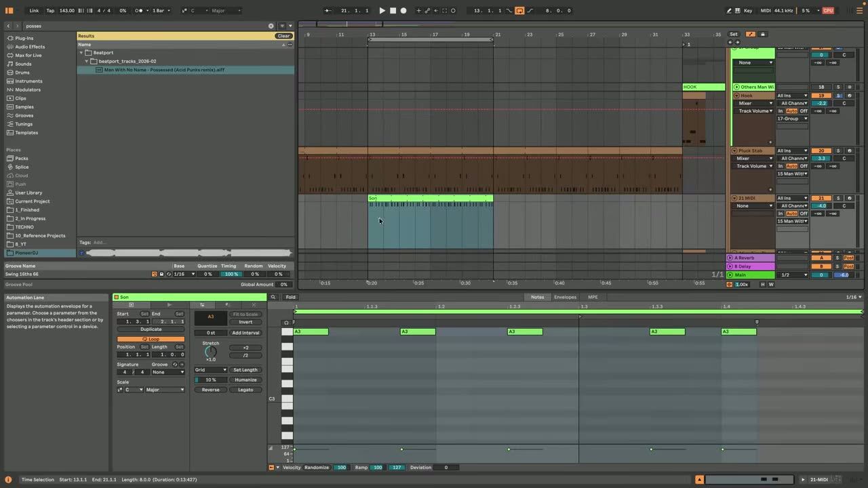This screenshot has width=868, height=488.
Task: Adjust the humanize amount 10 % slider
Action: (210, 380)
